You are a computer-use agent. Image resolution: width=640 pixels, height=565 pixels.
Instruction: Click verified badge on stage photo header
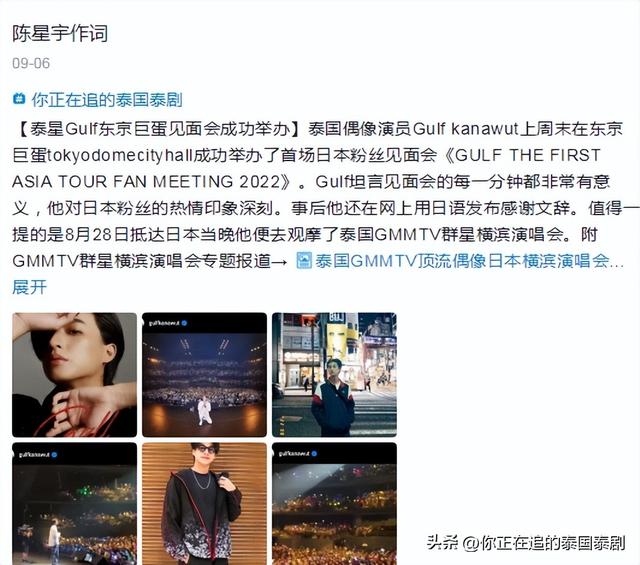[x=184, y=323]
